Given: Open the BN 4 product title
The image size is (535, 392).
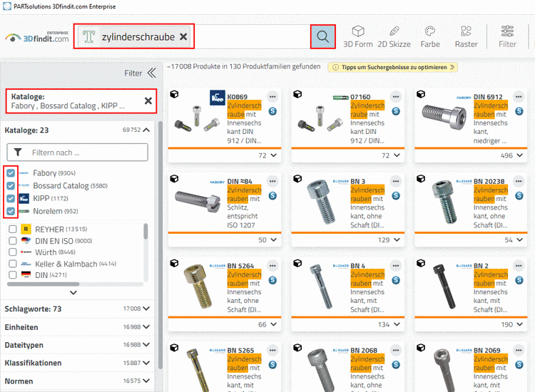Looking at the screenshot, I should point(357,266).
